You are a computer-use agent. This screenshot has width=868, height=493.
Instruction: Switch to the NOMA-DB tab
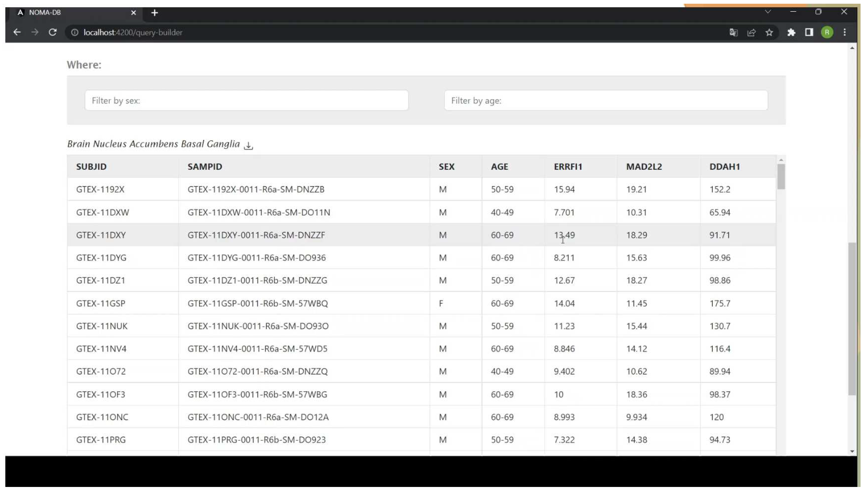tap(68, 13)
